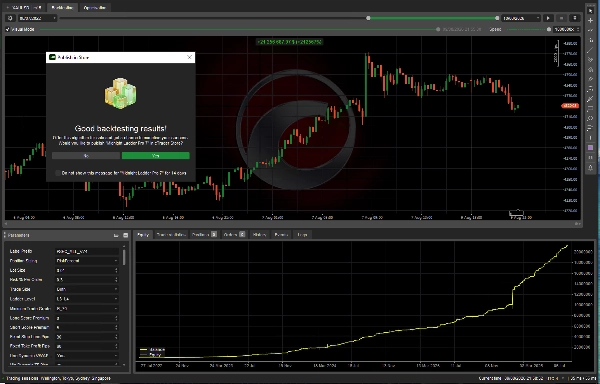Open the Equity tab
The image size is (600, 384).
click(x=143, y=234)
